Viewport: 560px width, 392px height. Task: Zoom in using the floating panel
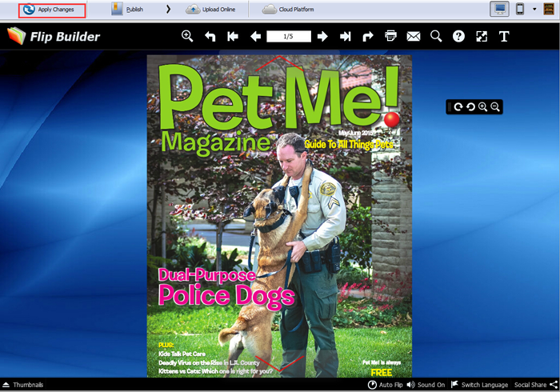(483, 106)
